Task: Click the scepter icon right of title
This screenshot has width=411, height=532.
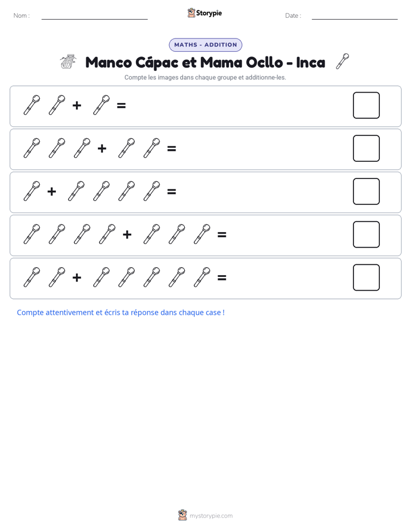Action: pos(342,62)
